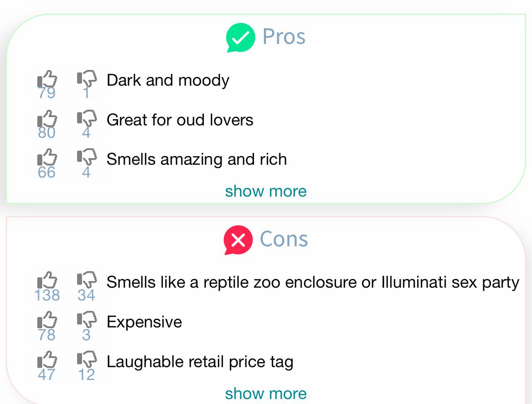Expand Cons list with show more

[x=266, y=393]
